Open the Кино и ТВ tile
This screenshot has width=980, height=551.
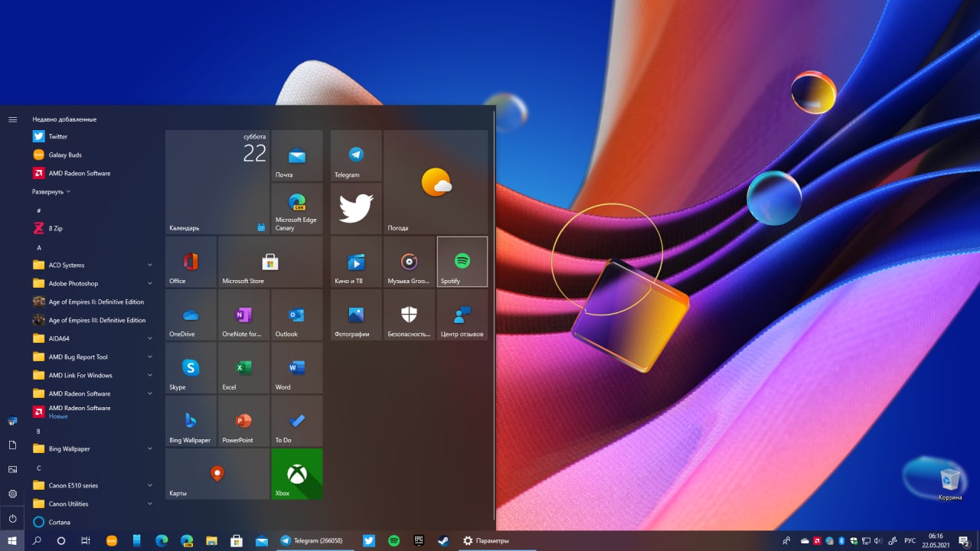pos(356,262)
